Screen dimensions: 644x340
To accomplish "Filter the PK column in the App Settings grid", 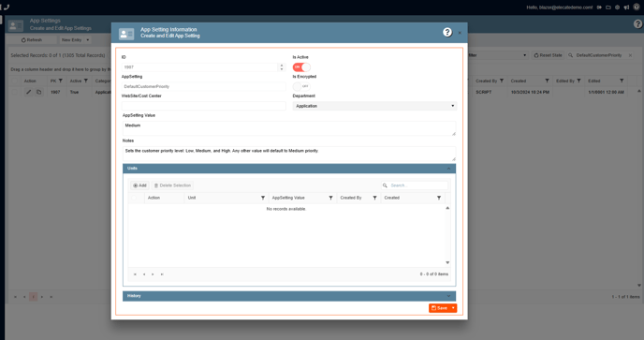I will pyautogui.click(x=60, y=81).
